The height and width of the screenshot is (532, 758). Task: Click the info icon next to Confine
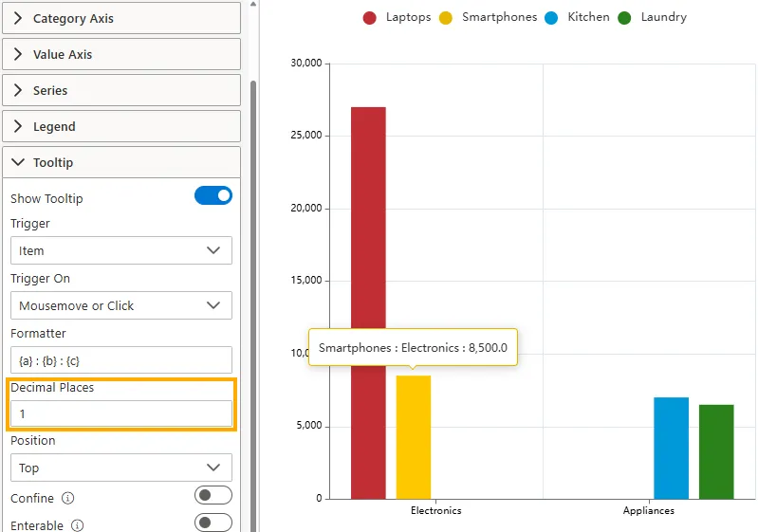click(x=67, y=498)
